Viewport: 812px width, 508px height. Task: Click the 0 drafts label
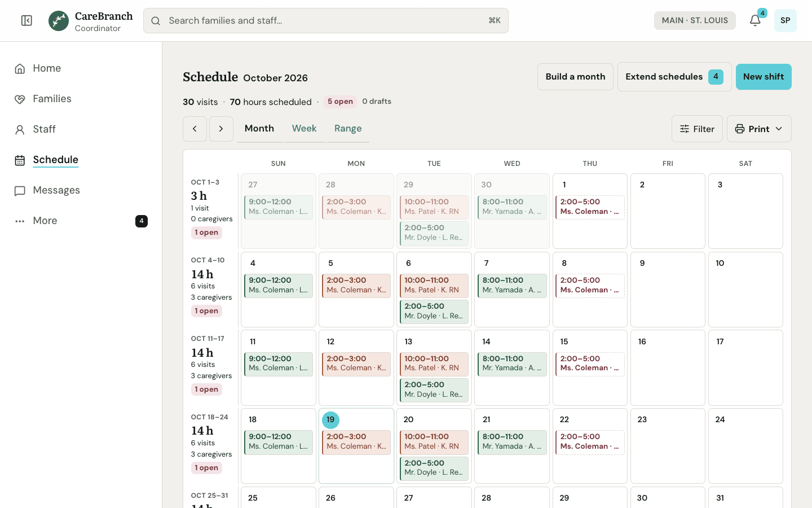coord(377,102)
